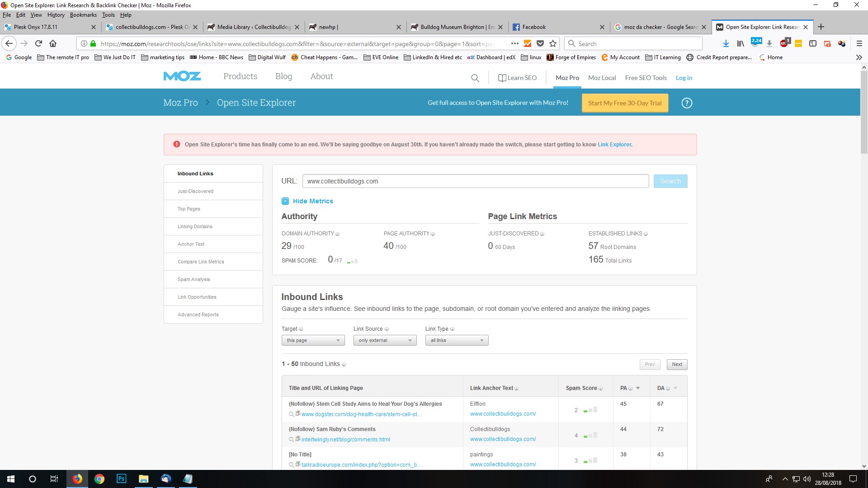
Task: Sort table by PA column arrow
Action: pos(638,388)
